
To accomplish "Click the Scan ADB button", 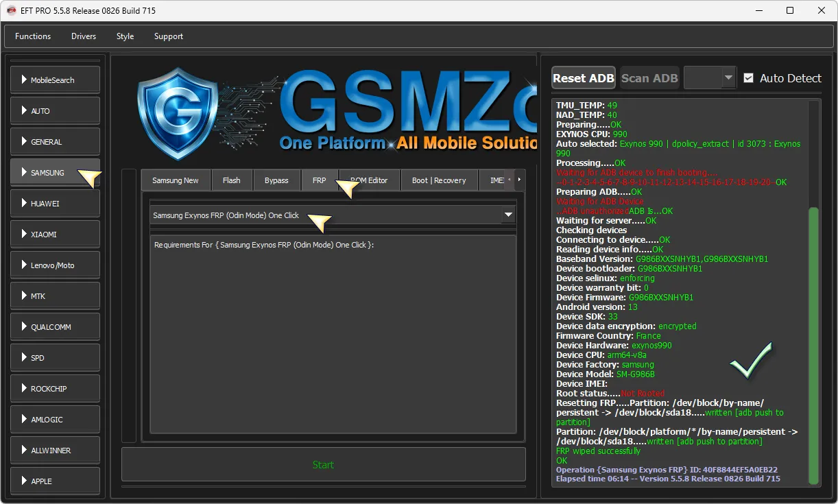I will coord(649,78).
